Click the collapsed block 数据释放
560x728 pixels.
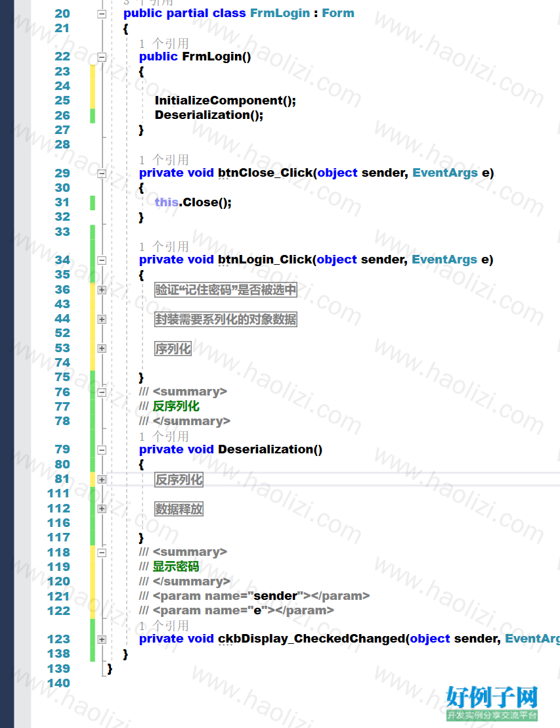click(x=179, y=509)
